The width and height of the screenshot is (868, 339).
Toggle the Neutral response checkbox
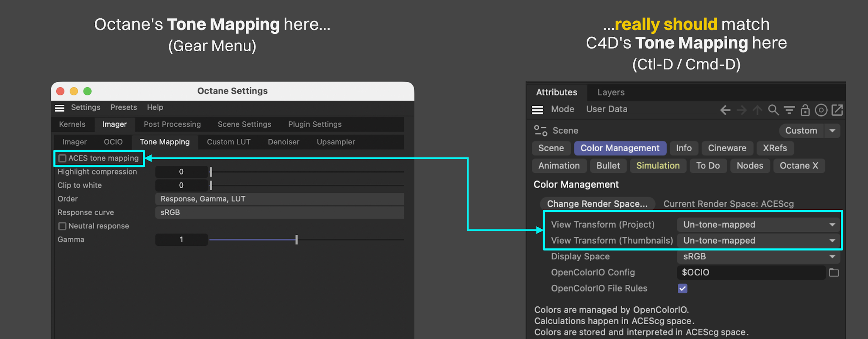[x=62, y=226]
